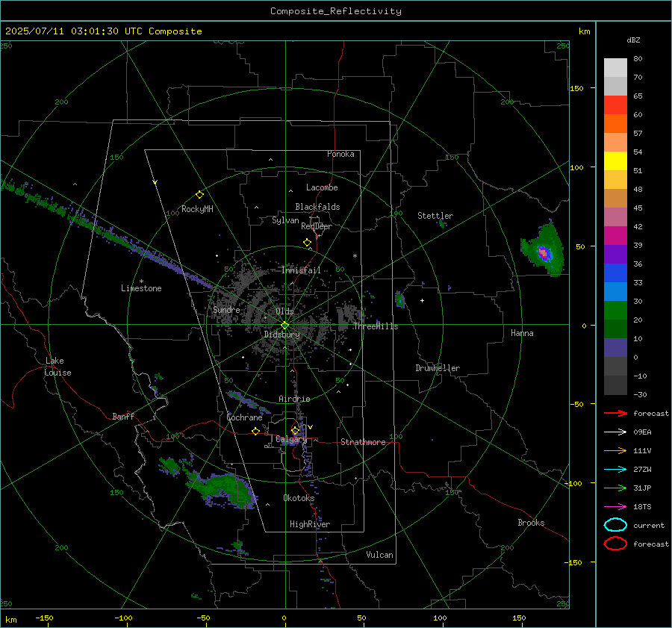The width and height of the screenshot is (672, 628).
Task: Click the Stettler label
Action: click(x=435, y=216)
